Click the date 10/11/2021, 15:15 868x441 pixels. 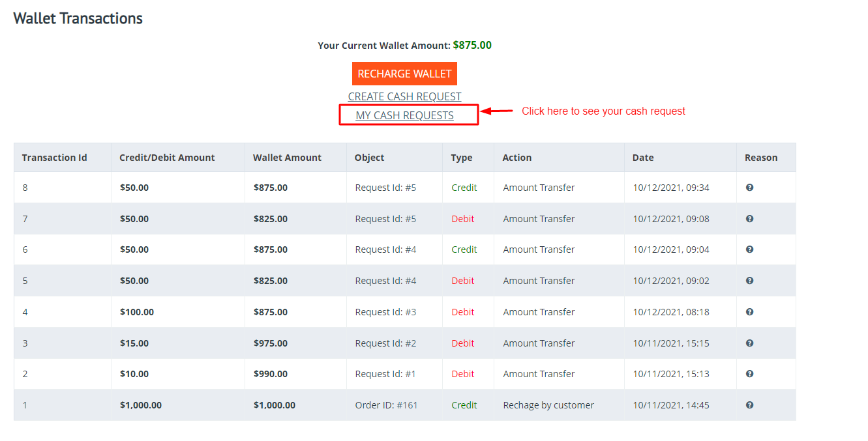coord(671,343)
